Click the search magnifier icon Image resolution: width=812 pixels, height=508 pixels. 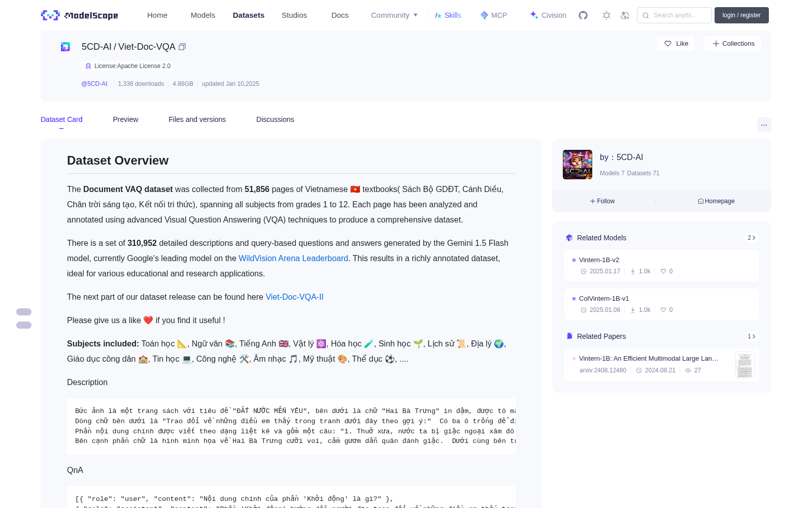point(646,15)
